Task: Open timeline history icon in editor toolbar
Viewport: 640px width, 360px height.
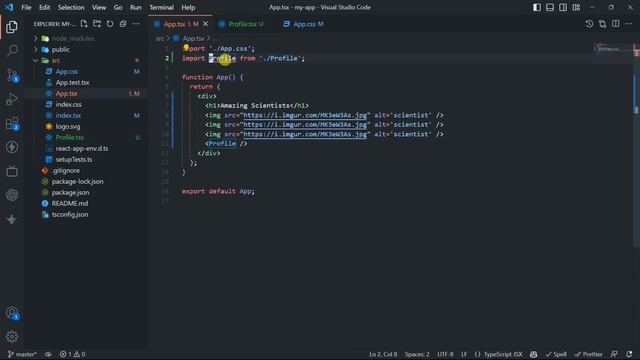Action: point(589,24)
